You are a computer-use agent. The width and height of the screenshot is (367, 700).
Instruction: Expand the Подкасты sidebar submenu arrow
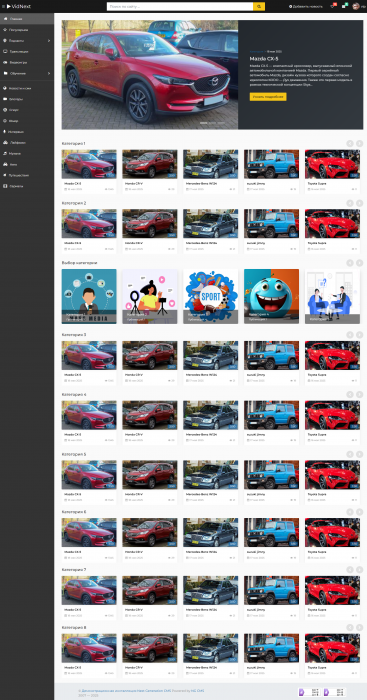click(49, 41)
